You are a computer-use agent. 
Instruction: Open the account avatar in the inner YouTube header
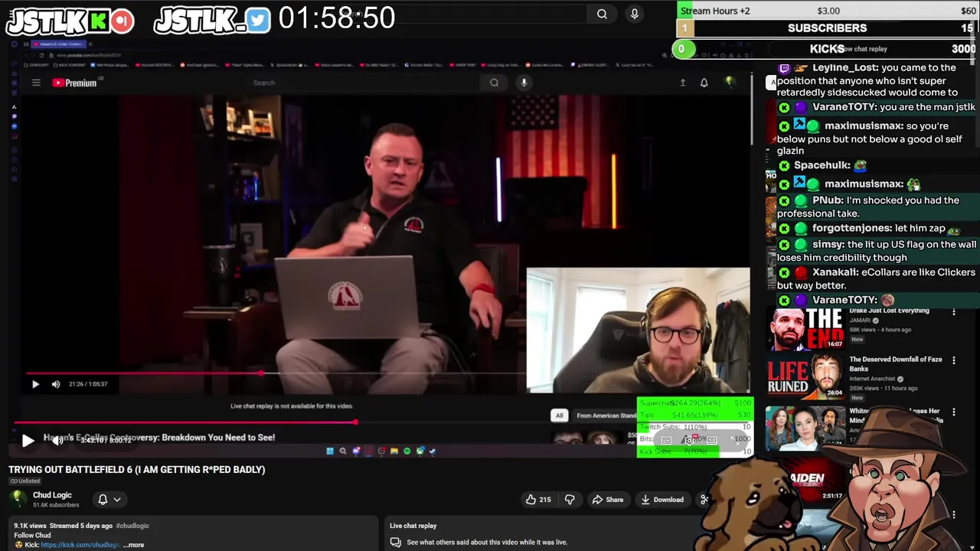pos(730,81)
